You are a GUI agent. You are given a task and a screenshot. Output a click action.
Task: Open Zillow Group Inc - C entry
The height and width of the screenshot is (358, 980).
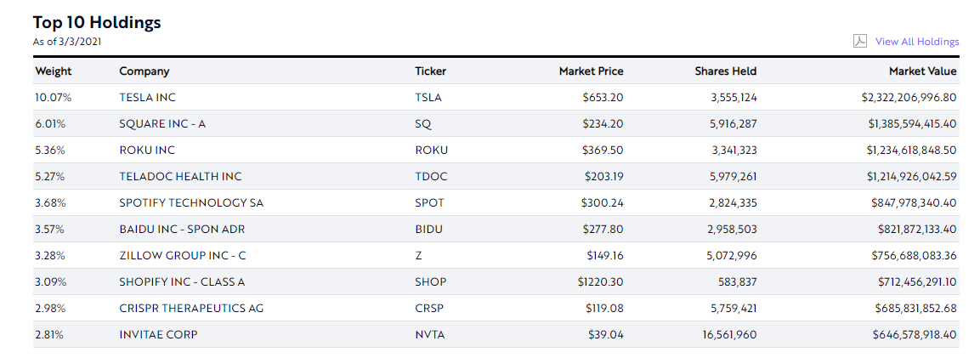[x=183, y=256]
